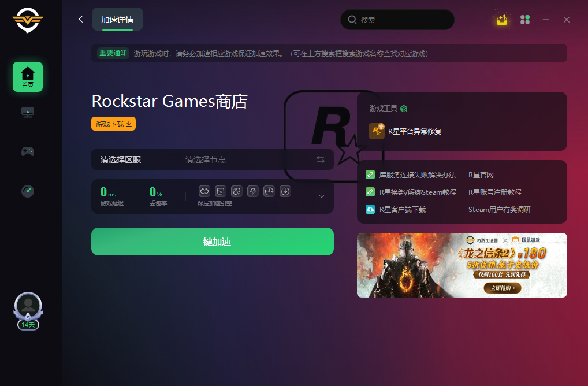Open the R星官网 link

(x=481, y=175)
